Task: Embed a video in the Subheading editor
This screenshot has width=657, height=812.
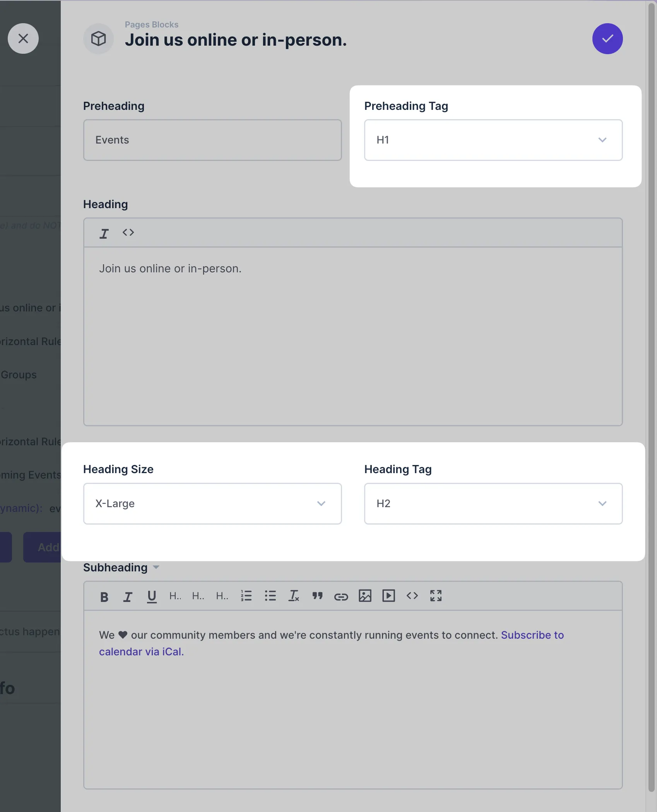Action: (388, 596)
